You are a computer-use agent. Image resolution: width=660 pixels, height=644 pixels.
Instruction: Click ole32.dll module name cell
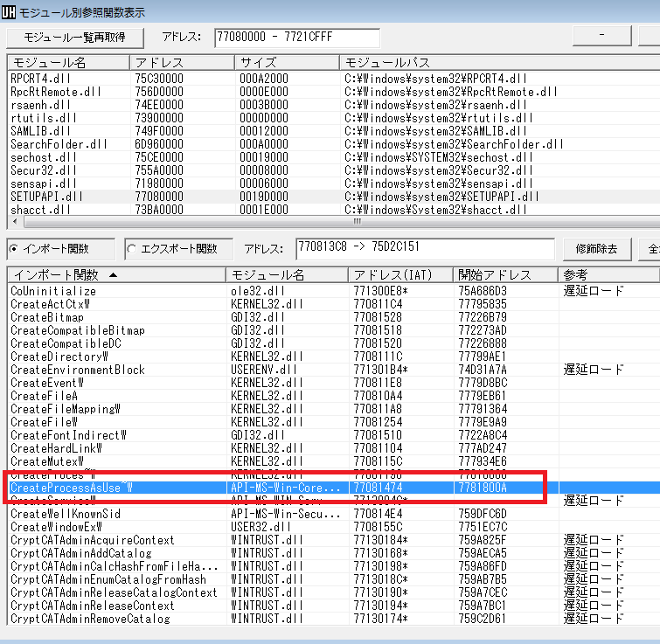point(258,291)
